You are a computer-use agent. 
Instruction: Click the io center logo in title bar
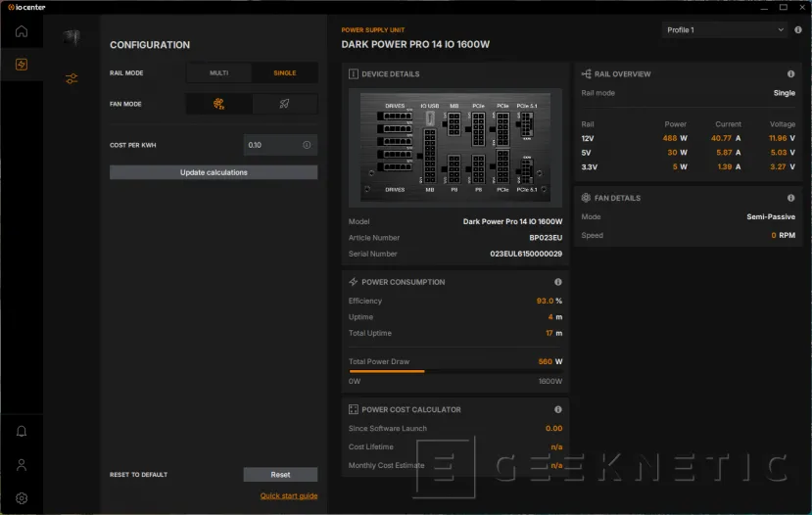point(26,7)
